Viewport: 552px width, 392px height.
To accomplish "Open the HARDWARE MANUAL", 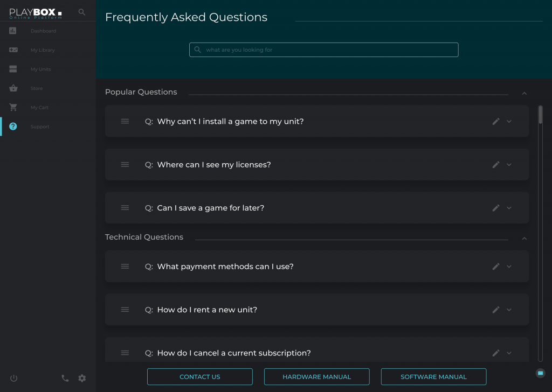I will pos(316,376).
